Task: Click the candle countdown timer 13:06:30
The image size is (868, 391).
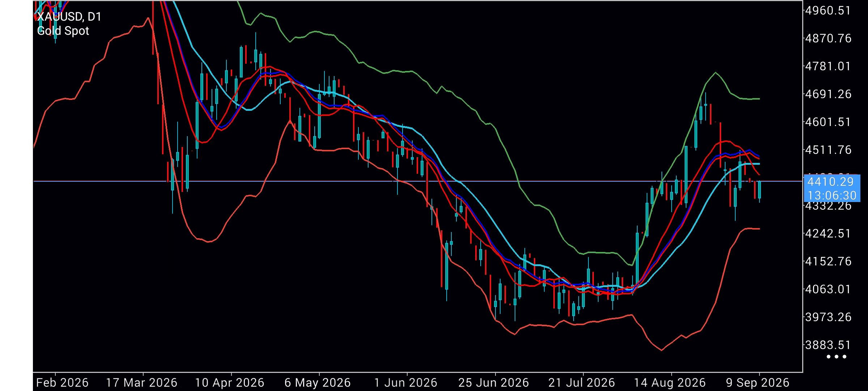Action: coord(832,195)
